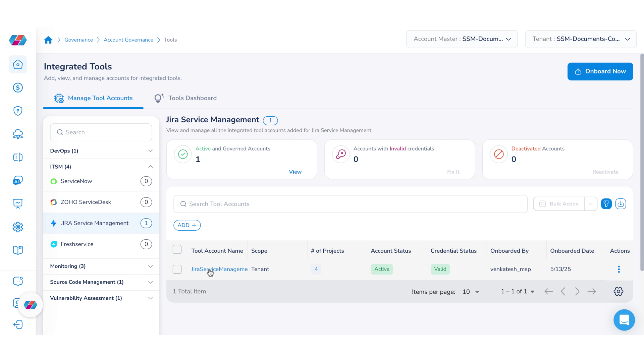Click the compare panels sidebar icon
The height and width of the screenshot is (362, 644).
18,157
